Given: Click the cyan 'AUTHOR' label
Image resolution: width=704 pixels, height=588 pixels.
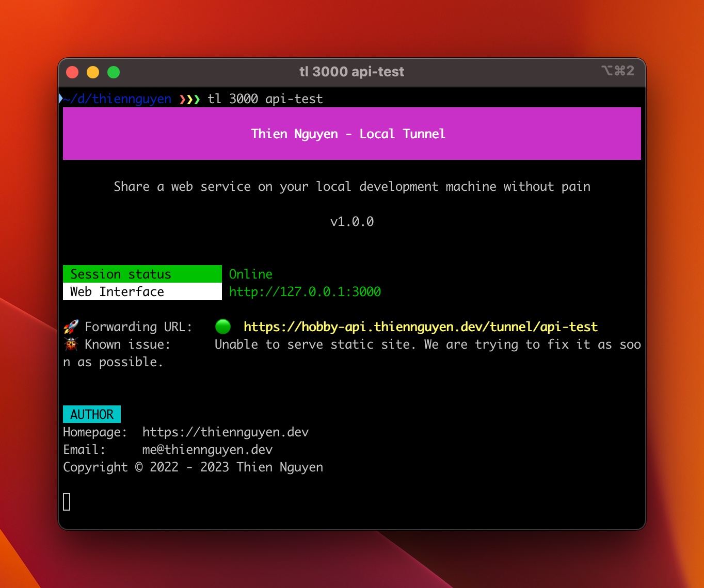Looking at the screenshot, I should 92,414.
